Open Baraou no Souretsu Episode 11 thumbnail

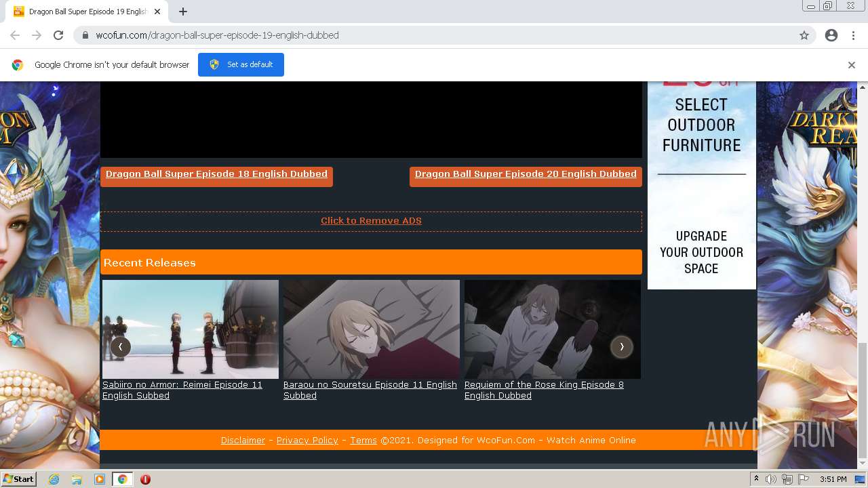coord(372,329)
